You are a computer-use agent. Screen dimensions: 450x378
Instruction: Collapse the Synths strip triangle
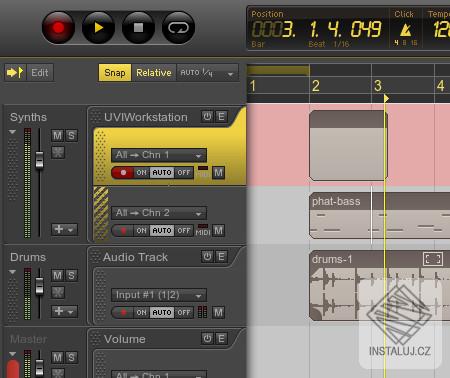[12, 132]
